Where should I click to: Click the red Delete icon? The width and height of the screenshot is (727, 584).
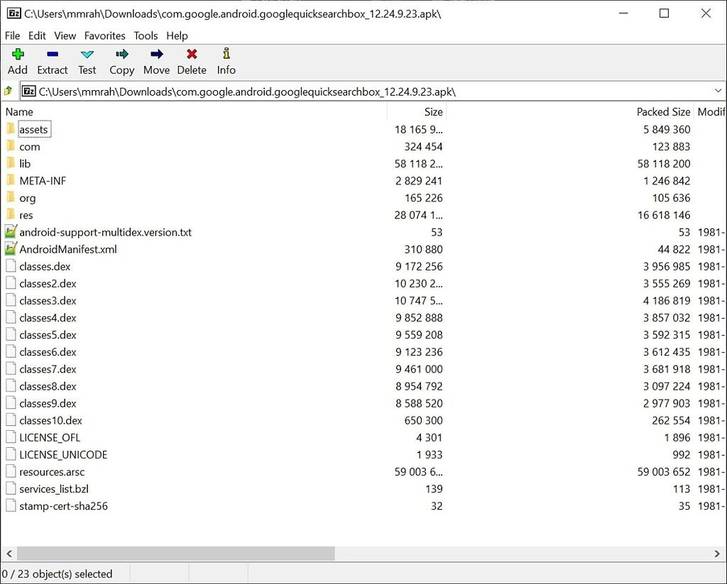[191, 54]
